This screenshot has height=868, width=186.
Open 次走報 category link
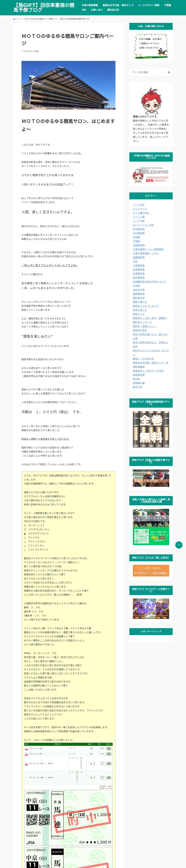click(136, 286)
